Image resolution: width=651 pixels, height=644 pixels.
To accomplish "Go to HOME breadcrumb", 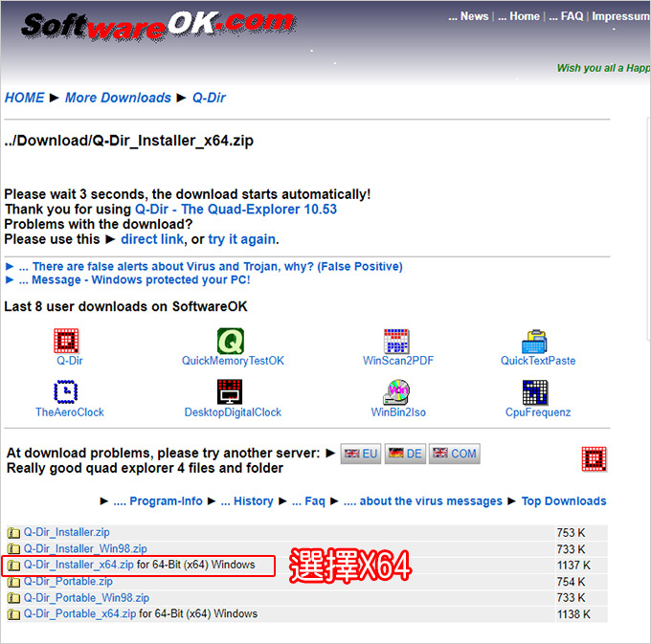I will 25,98.
